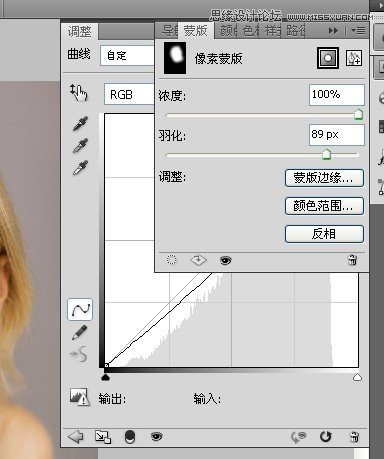Open the curves preset dropdown 自定
Screen dimensions: 384x459
127,55
